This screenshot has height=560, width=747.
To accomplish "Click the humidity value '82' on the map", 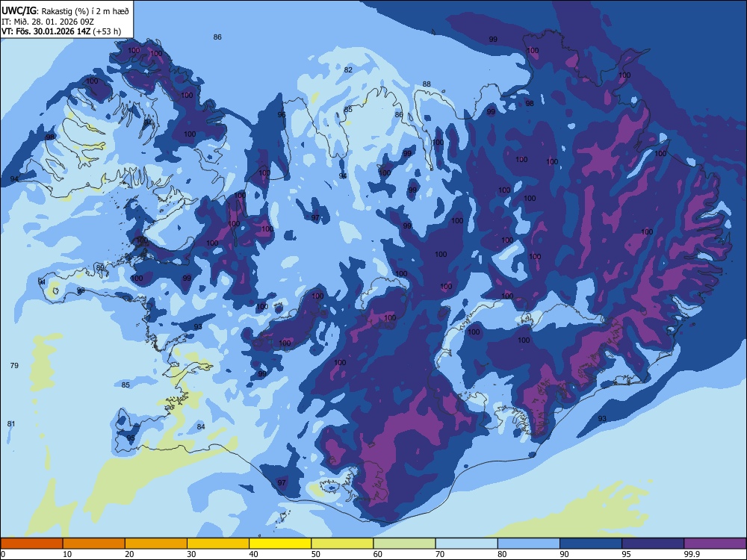I will pyautogui.click(x=348, y=69).
